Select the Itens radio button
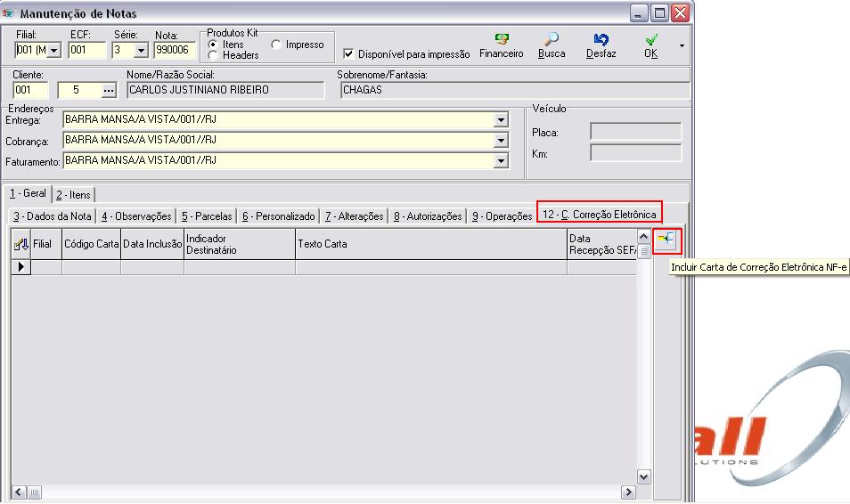The width and height of the screenshot is (850, 504). coord(213,45)
